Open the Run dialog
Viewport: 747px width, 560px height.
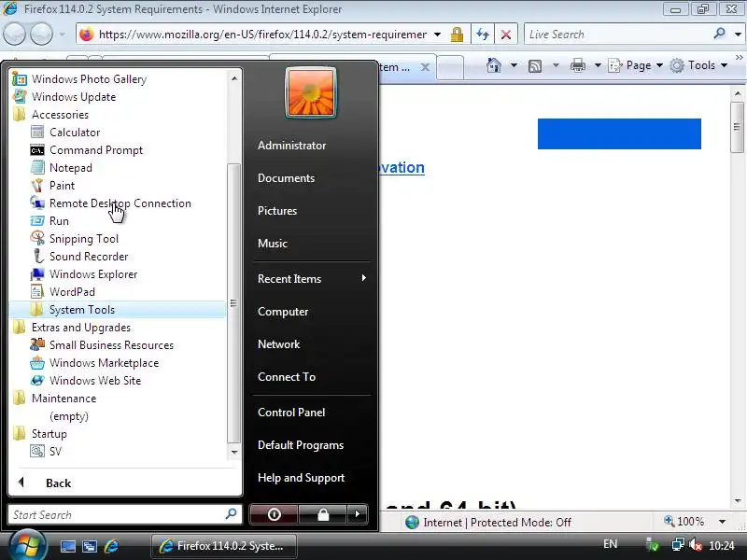point(59,221)
